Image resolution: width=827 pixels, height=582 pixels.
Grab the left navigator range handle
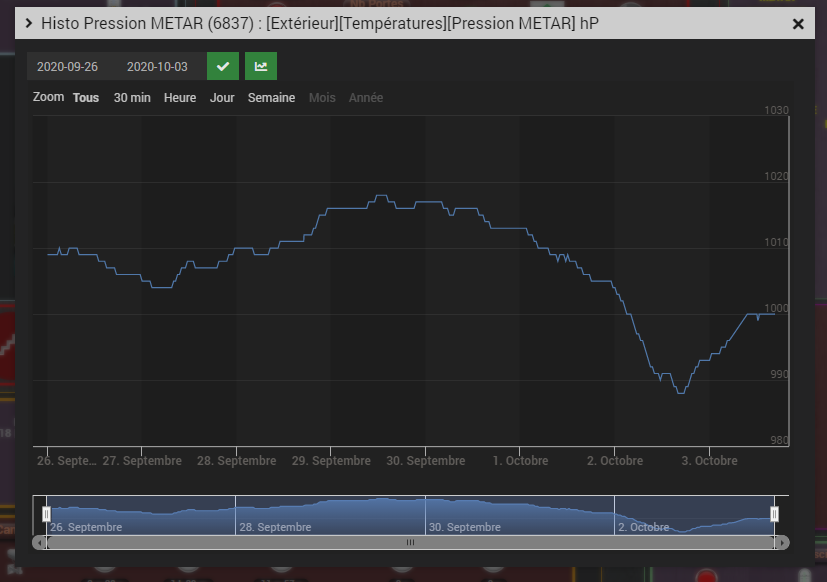(46, 514)
